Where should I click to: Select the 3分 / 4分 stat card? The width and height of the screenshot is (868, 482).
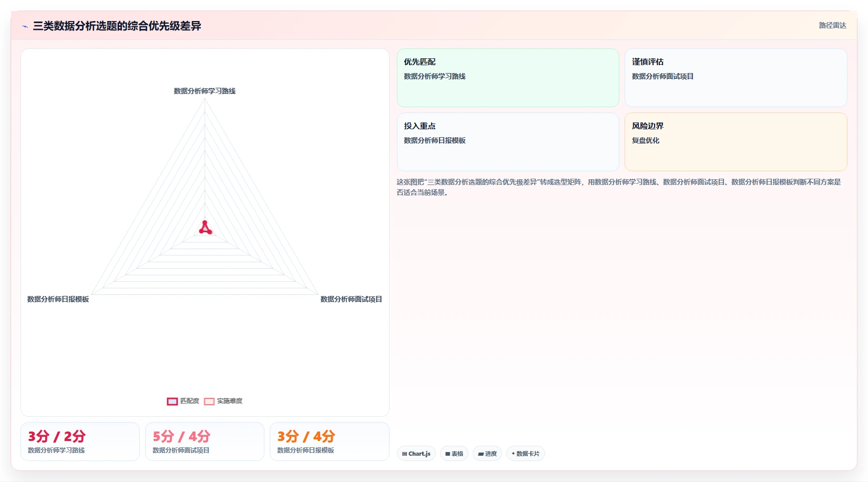pos(329,442)
